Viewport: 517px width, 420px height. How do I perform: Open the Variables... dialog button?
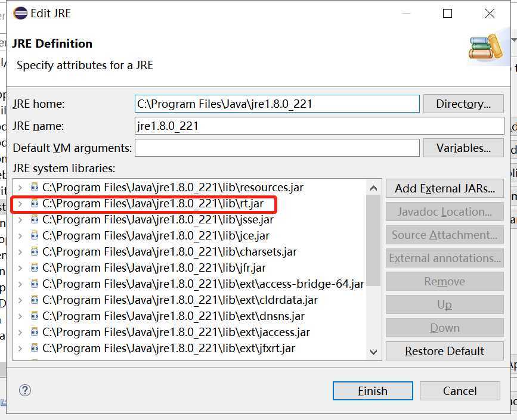[x=463, y=148]
